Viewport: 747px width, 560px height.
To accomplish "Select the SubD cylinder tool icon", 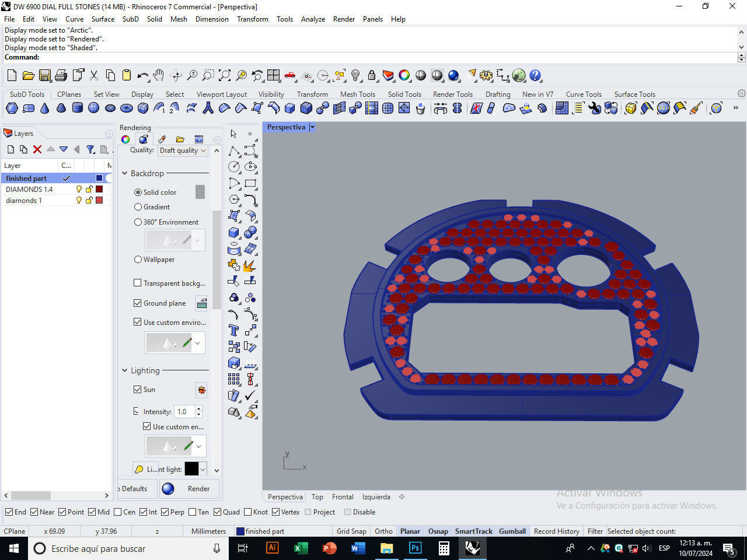I will pos(78,108).
